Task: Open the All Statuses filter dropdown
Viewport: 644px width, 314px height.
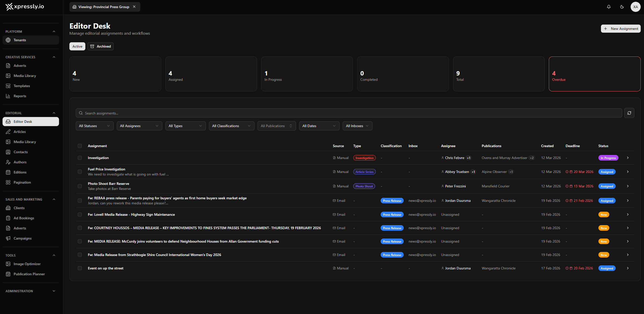Action: pyautogui.click(x=94, y=126)
